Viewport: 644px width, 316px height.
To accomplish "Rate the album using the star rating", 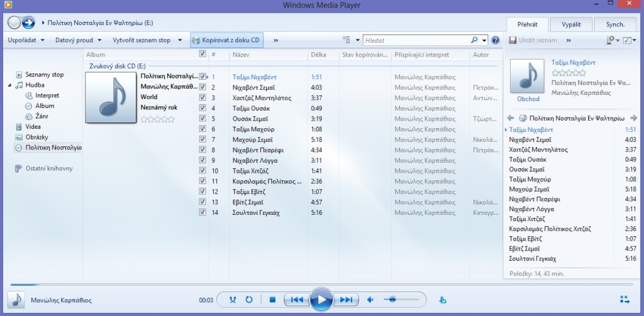I will point(157,119).
